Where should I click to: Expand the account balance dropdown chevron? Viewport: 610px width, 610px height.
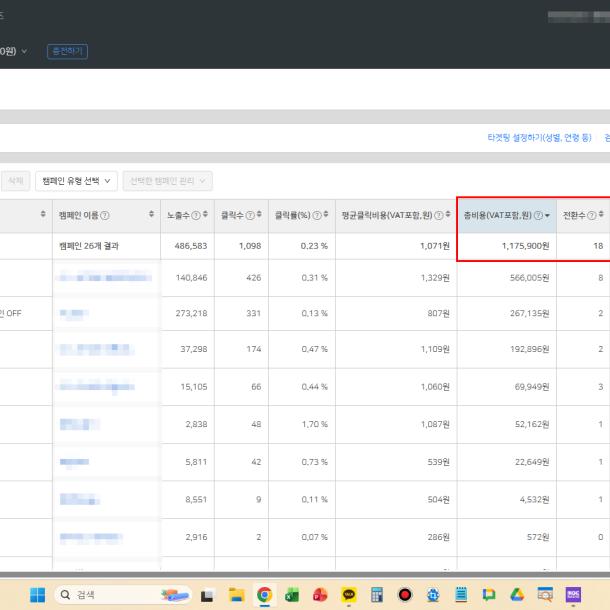[x=24, y=51]
